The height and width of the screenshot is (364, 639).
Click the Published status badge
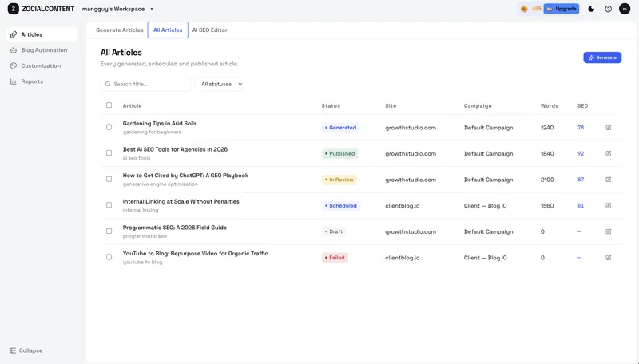[340, 153]
